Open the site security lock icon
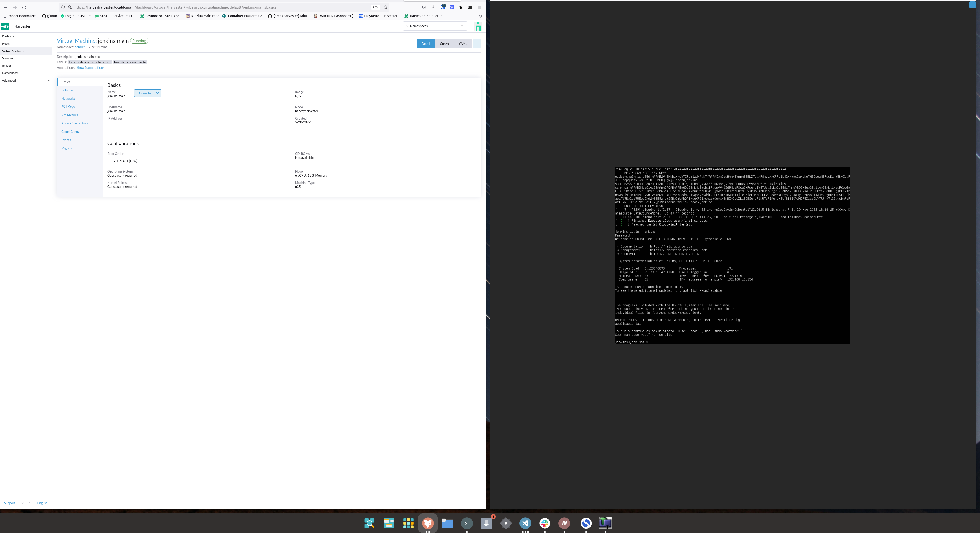 [70, 7]
